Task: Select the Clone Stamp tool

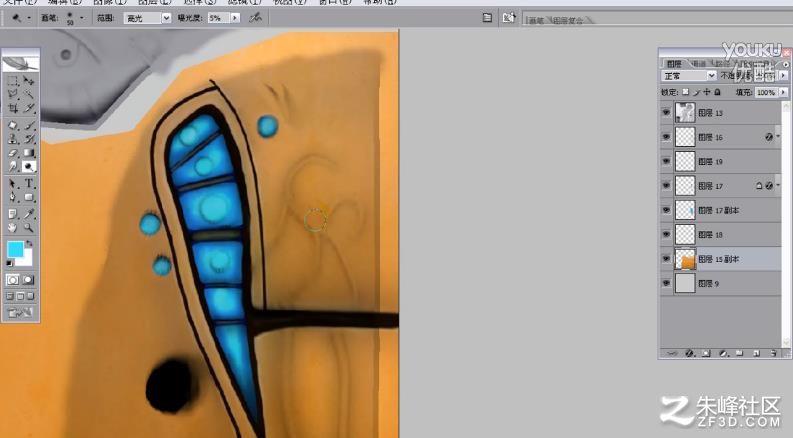Action: click(x=13, y=139)
